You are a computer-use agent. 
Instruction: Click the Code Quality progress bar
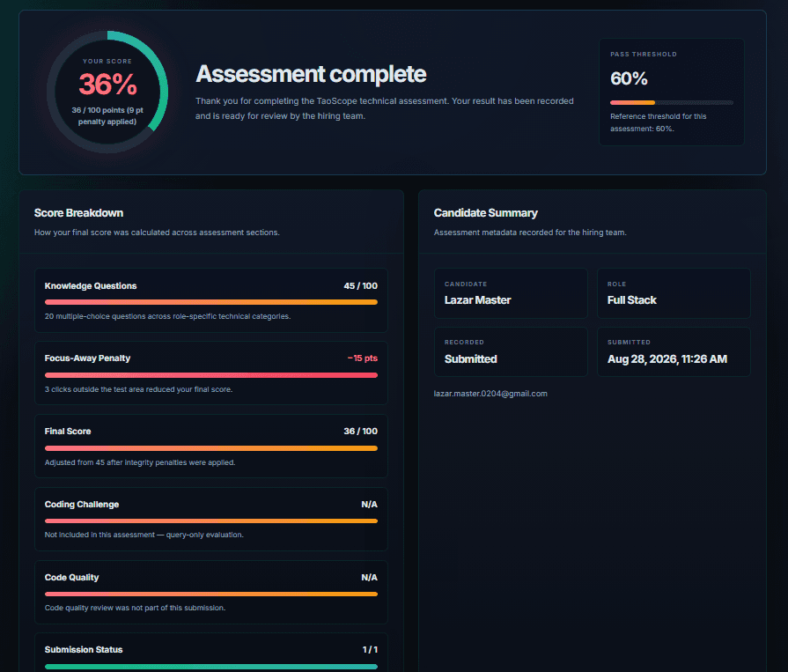pos(211,594)
